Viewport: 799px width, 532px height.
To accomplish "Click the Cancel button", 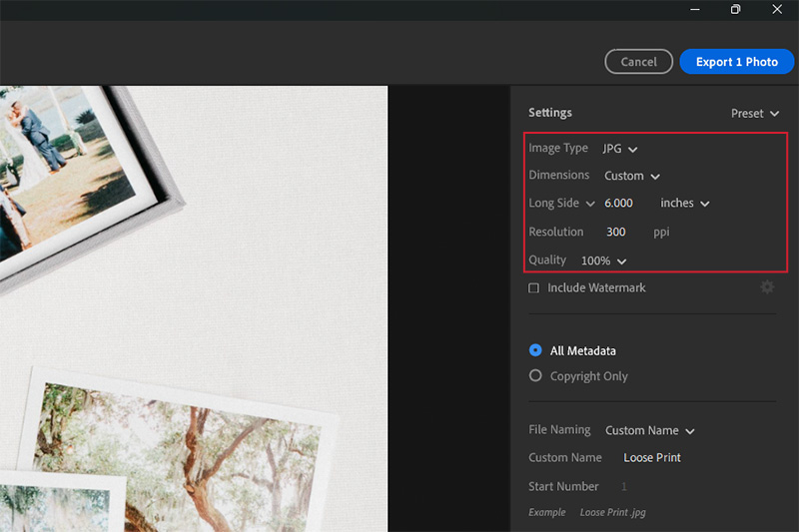I will point(638,62).
